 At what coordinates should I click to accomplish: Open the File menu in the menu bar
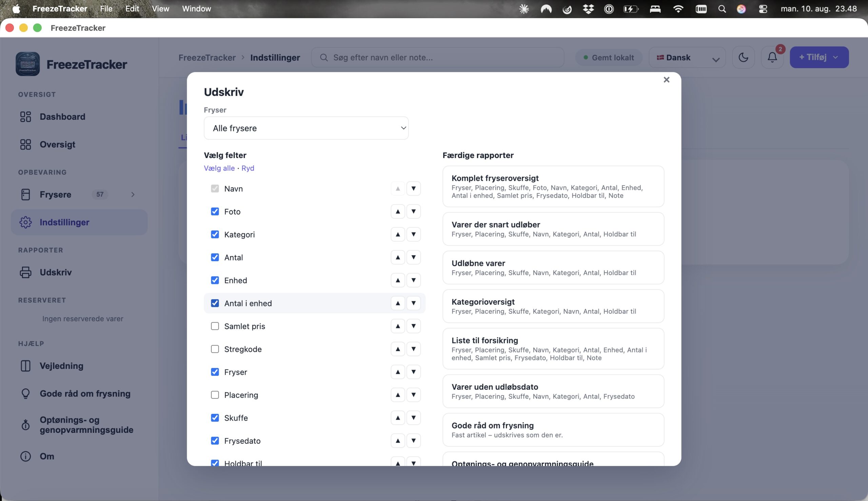[106, 8]
